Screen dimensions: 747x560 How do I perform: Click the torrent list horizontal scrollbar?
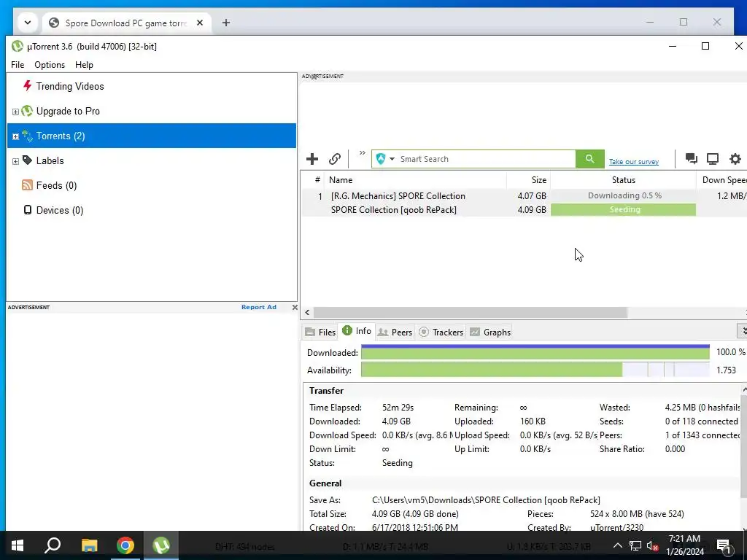pos(471,312)
